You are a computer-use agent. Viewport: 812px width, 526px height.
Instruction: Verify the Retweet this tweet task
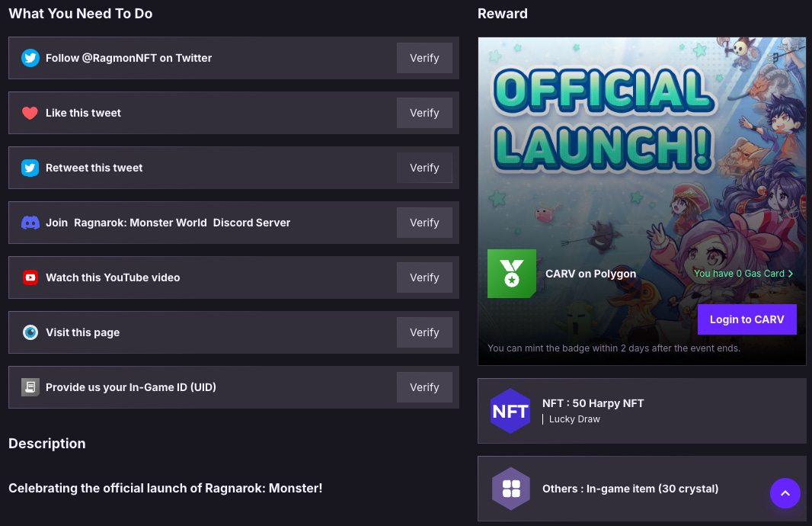pyautogui.click(x=424, y=168)
